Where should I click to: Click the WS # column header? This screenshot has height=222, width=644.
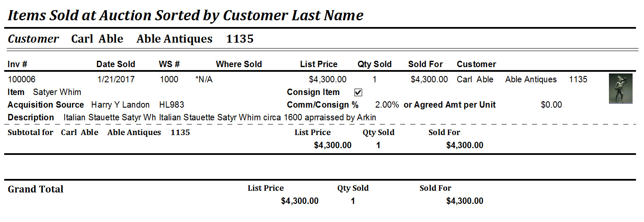pyautogui.click(x=169, y=64)
